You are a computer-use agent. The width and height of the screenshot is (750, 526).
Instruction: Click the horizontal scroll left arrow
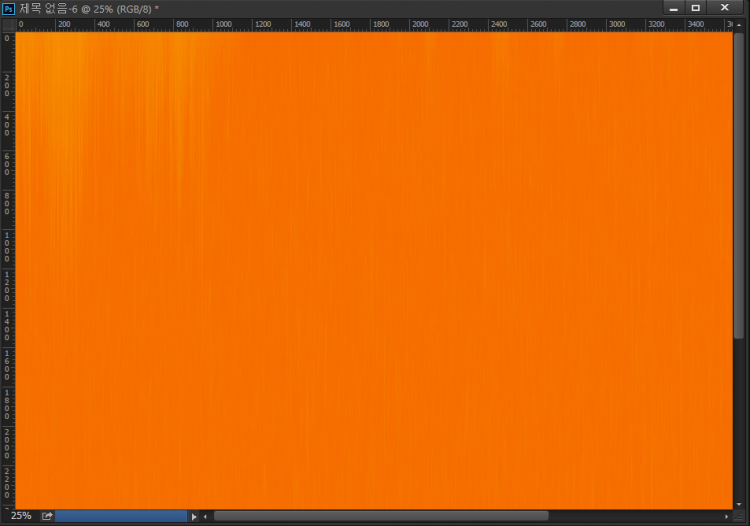205,516
